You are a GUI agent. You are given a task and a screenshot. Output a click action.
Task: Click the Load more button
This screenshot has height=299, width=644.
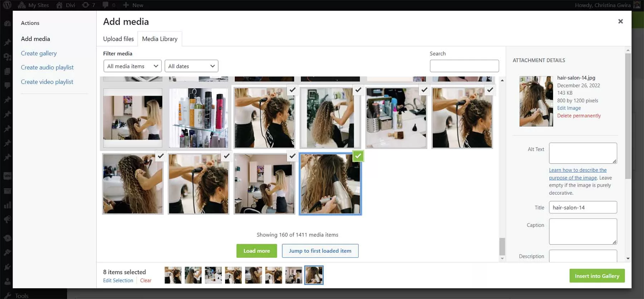tap(257, 251)
